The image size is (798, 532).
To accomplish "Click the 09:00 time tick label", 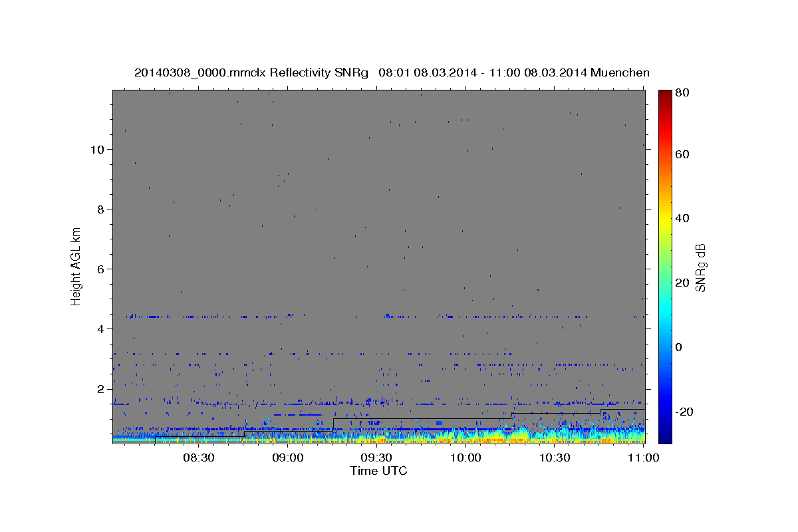I will pos(287,458).
